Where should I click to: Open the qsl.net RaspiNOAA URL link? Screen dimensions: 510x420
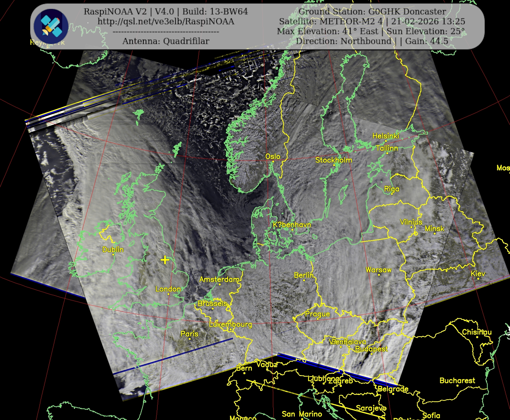[x=166, y=22]
